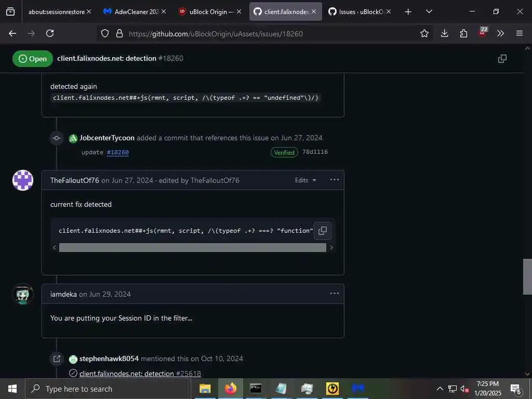View site security padlock info
The width and height of the screenshot is (532, 399).
[x=119, y=33]
